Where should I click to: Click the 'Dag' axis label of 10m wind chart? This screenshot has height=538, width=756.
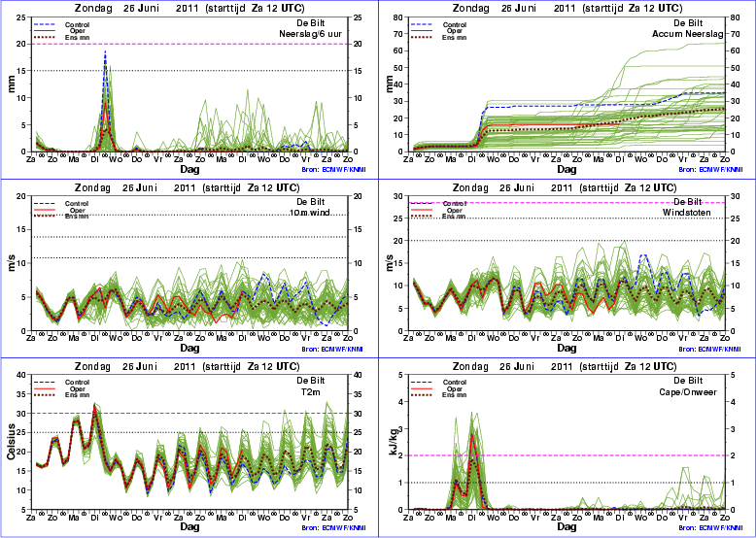(x=189, y=349)
